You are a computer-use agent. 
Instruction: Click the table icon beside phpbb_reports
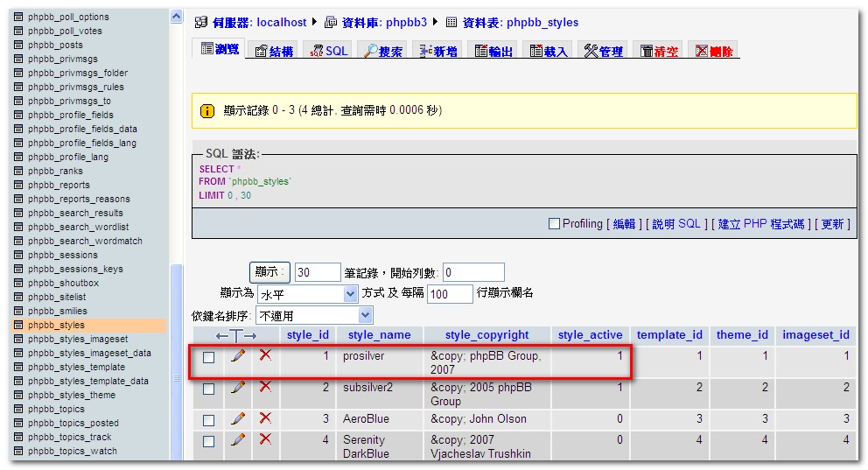pos(18,185)
